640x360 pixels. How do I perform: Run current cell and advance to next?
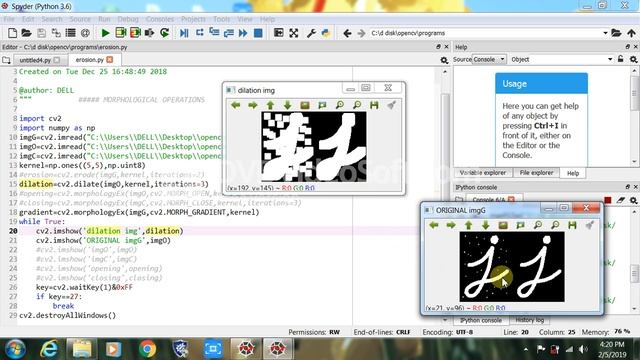135,33
